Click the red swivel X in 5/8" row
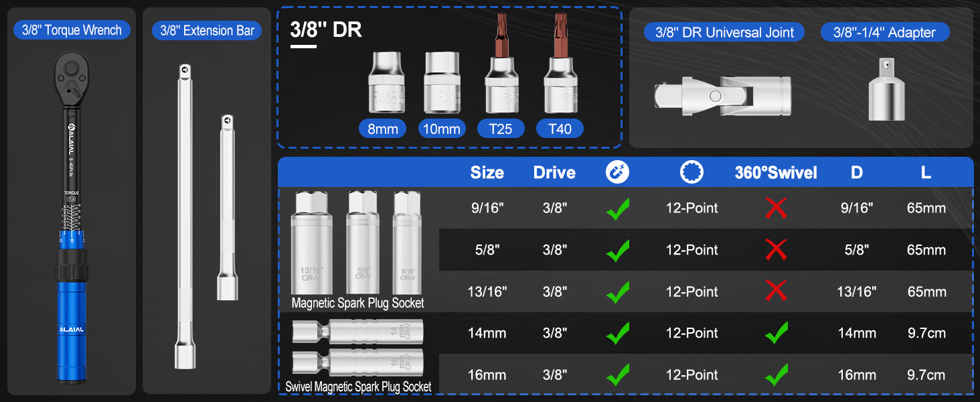The width and height of the screenshot is (980, 402). [x=776, y=250]
